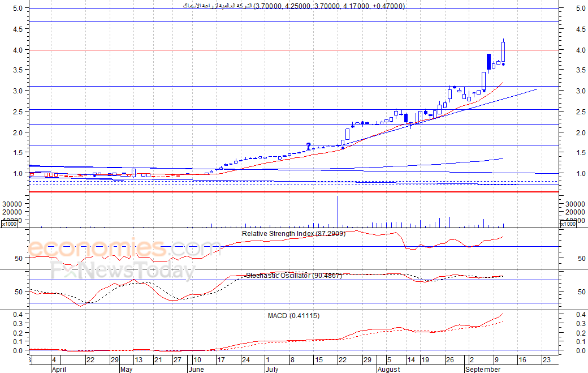
Task: Click the date tick 16 on the x-axis
Action: pyautogui.click(x=521, y=360)
